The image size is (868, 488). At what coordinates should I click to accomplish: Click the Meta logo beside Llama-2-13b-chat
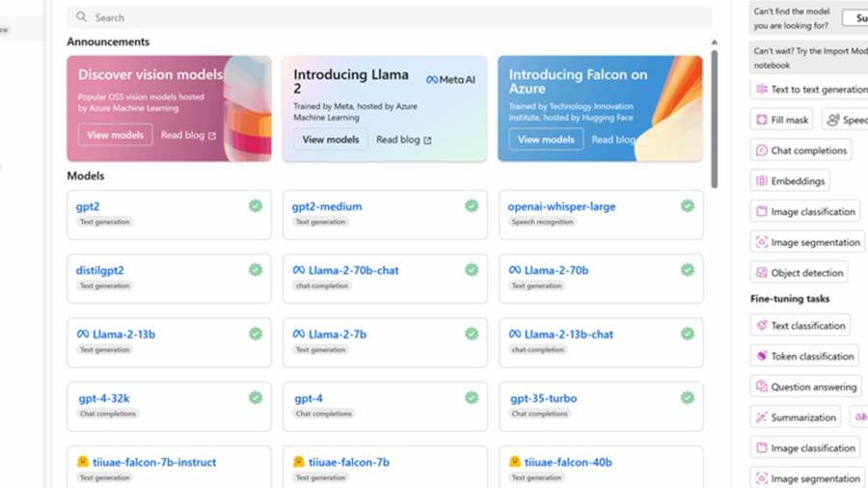pyautogui.click(x=515, y=335)
